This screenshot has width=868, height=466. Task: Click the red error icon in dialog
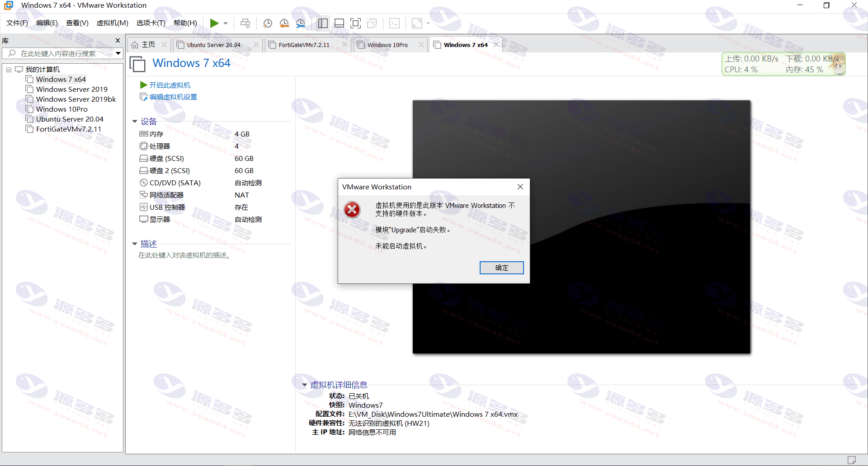click(352, 210)
